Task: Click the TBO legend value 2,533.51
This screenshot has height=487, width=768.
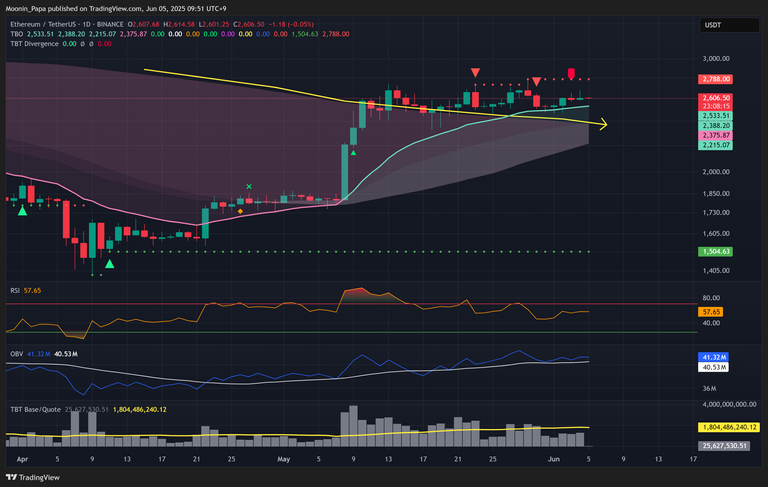Action: coord(40,34)
